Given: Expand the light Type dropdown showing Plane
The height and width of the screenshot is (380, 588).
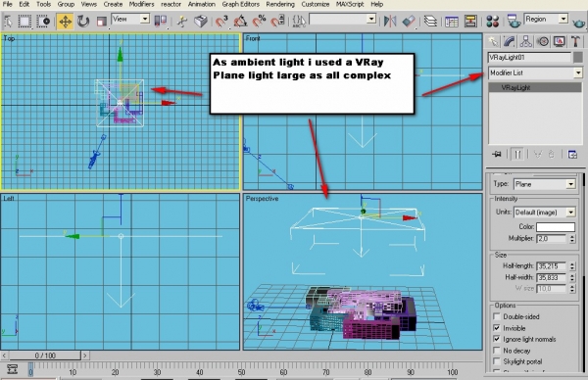Looking at the screenshot, I should point(545,184).
